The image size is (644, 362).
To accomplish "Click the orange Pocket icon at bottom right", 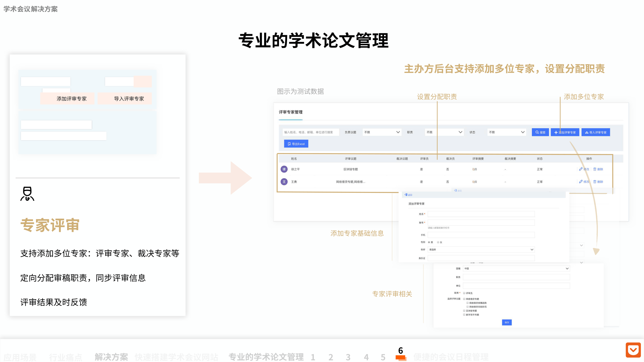I will [x=633, y=350].
